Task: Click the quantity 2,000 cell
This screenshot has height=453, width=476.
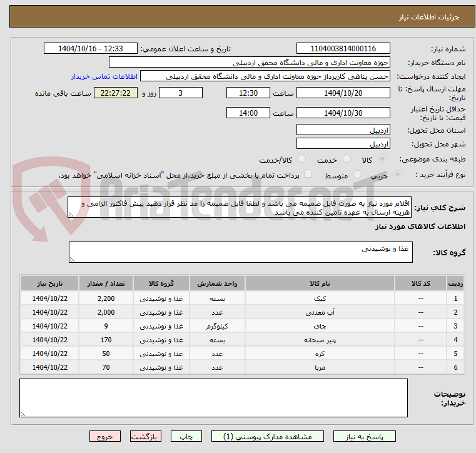Action: click(106, 312)
